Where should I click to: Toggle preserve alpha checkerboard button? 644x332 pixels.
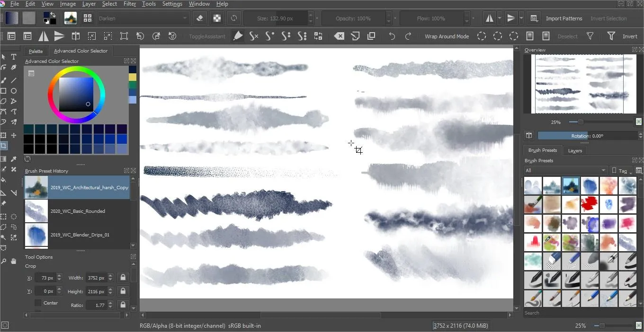tap(217, 18)
